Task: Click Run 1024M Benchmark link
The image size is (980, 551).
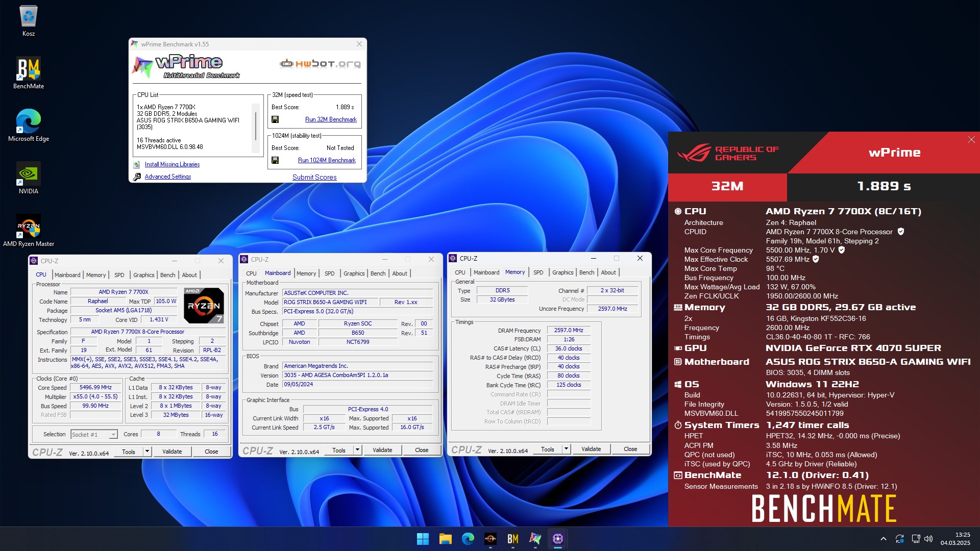Action: (327, 160)
